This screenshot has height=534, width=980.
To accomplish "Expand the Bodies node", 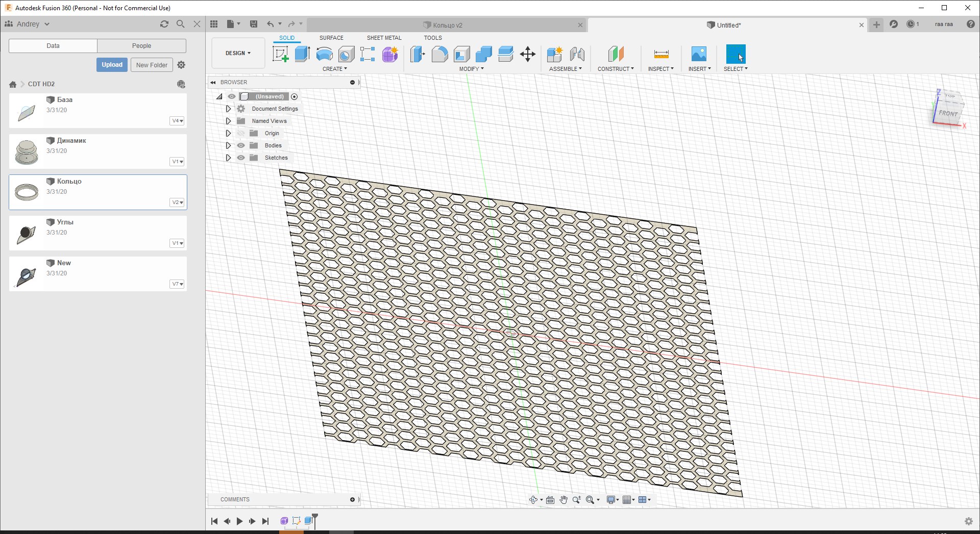I will tap(228, 145).
